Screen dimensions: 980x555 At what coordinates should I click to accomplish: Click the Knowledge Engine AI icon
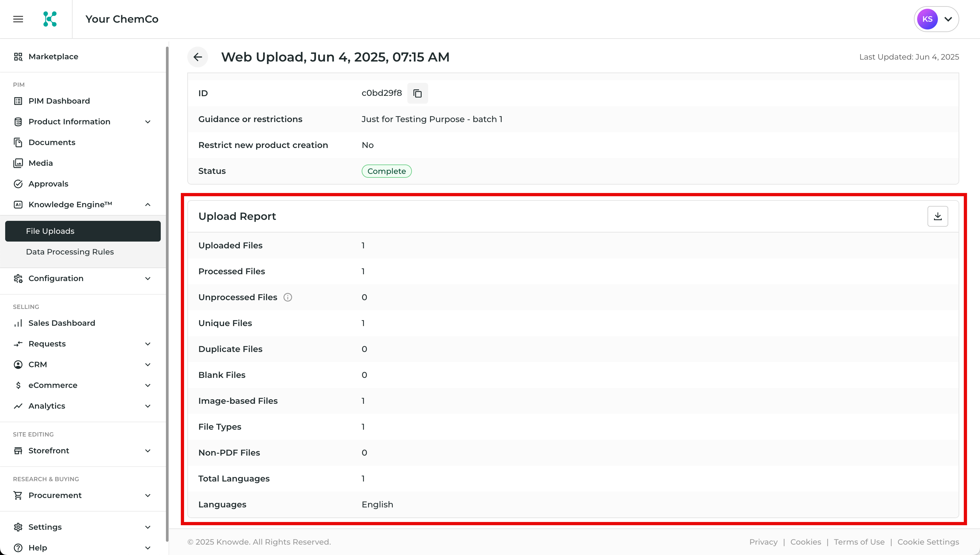click(x=18, y=205)
